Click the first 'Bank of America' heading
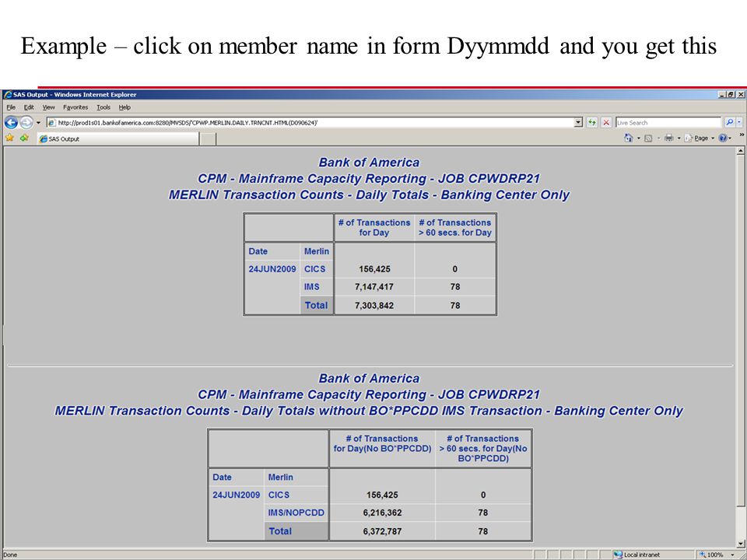This screenshot has height=560, width=747. point(369,163)
